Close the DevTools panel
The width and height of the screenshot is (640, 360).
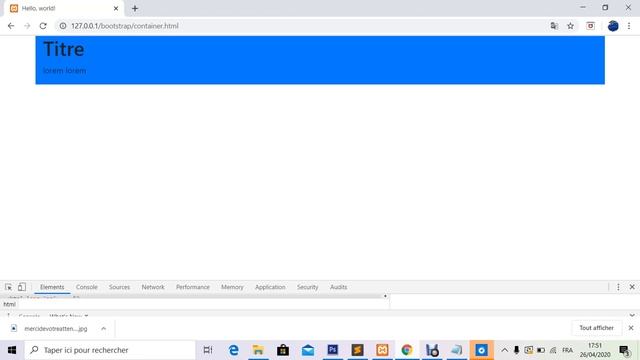tap(632, 287)
